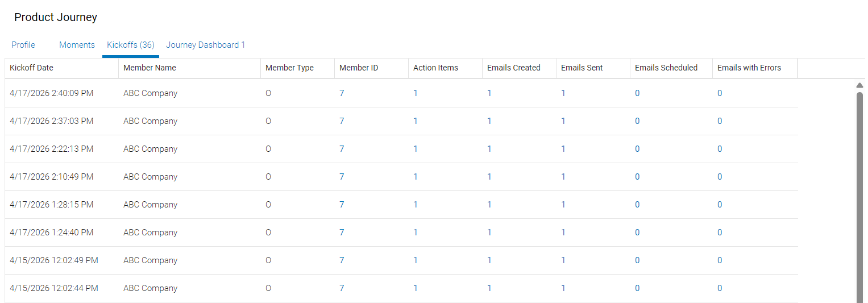Viewport: 868px width, 303px height.
Task: Click the Emails Sent column header
Action: point(593,68)
